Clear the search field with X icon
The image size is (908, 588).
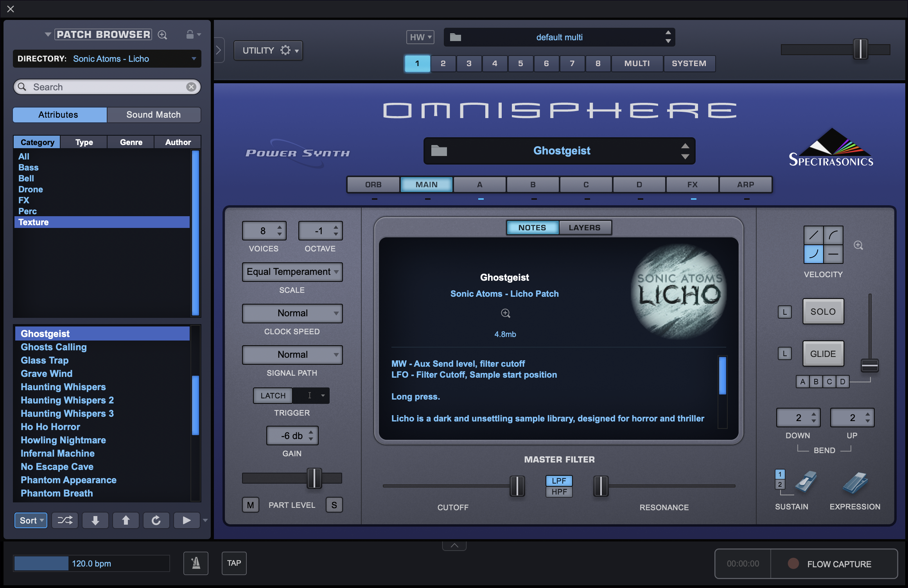(x=191, y=87)
